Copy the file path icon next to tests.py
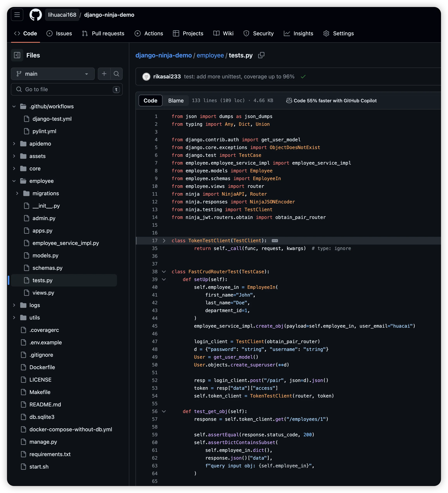 261,55
